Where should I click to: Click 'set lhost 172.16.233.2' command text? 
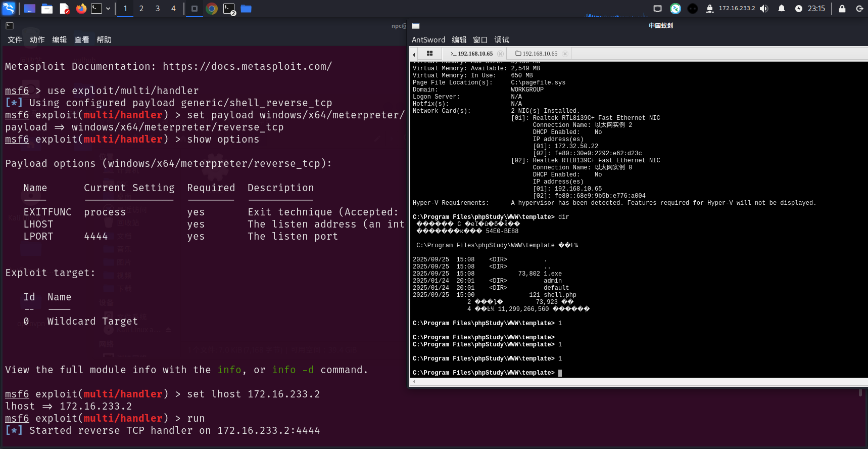[254, 394]
